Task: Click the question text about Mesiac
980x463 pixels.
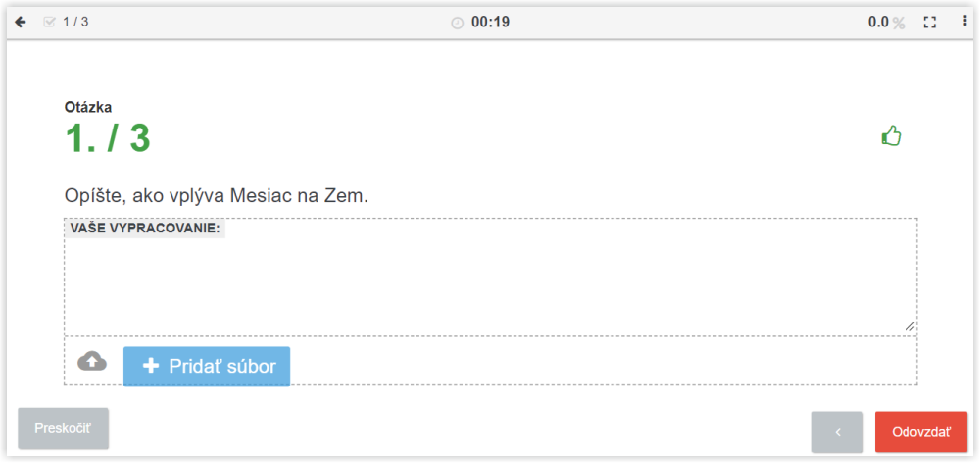Action: [x=217, y=196]
